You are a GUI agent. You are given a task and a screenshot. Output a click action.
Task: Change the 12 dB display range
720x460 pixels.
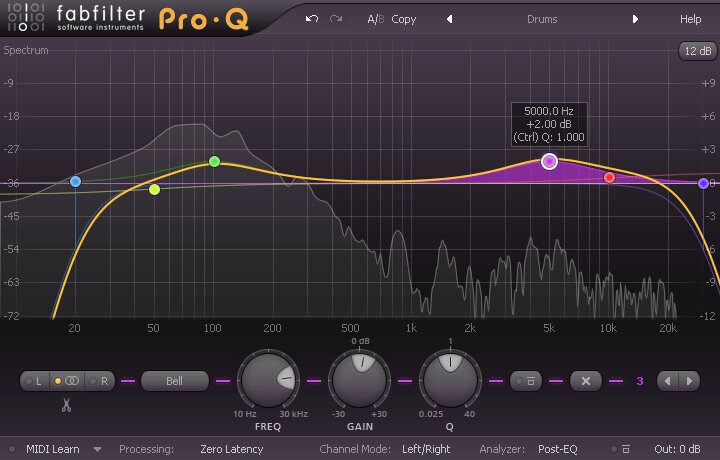click(x=698, y=51)
